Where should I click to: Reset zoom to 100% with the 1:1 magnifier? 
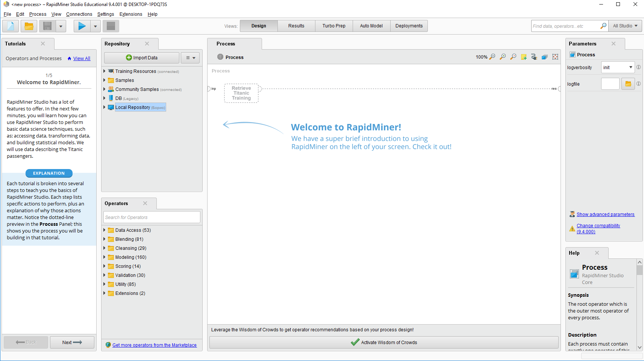point(492,57)
